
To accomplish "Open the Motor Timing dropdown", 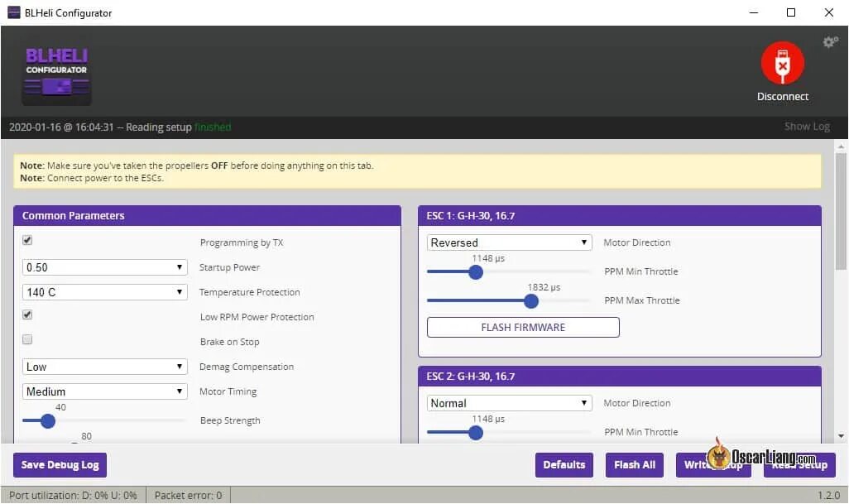I will [104, 391].
